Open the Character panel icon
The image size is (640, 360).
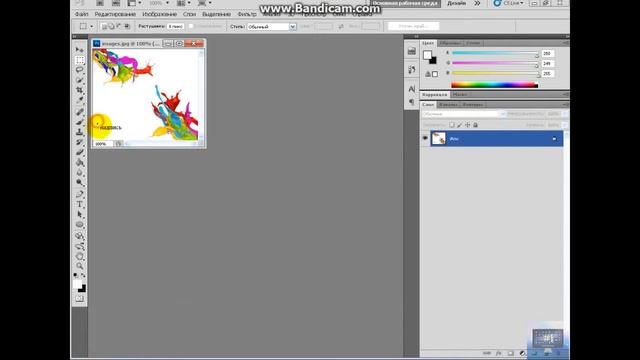pyautogui.click(x=411, y=89)
